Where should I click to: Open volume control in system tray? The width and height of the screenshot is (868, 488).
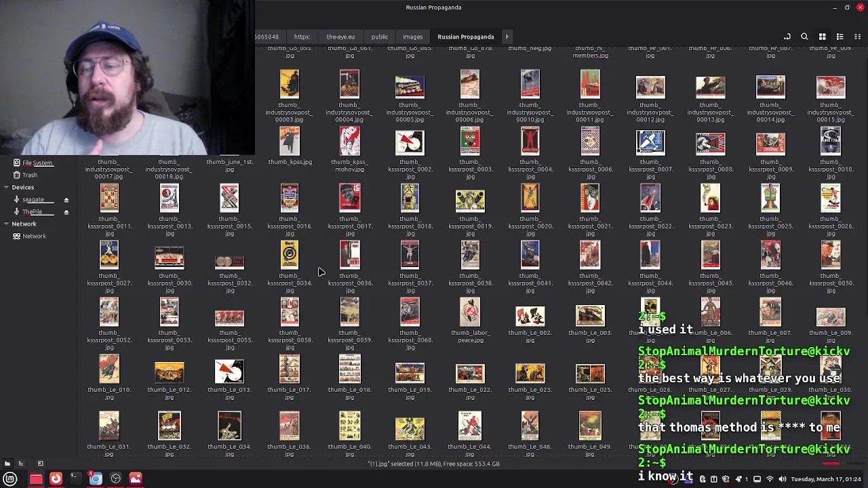coord(782,479)
